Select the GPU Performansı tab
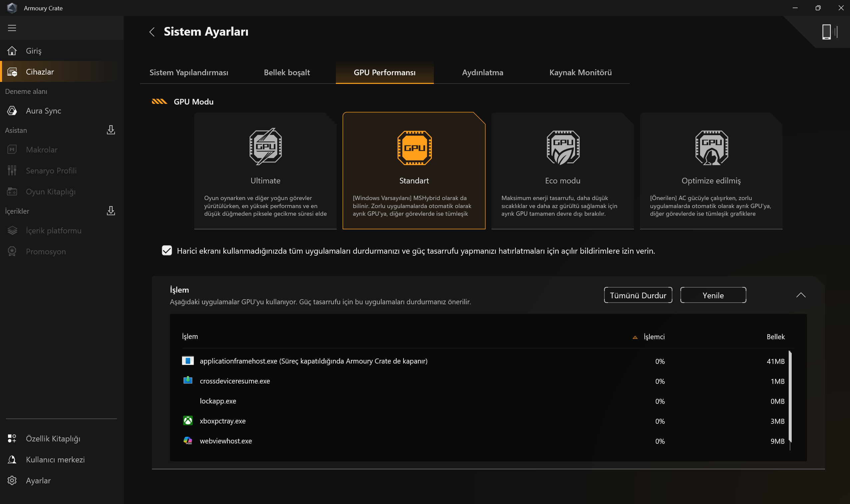 [385, 72]
